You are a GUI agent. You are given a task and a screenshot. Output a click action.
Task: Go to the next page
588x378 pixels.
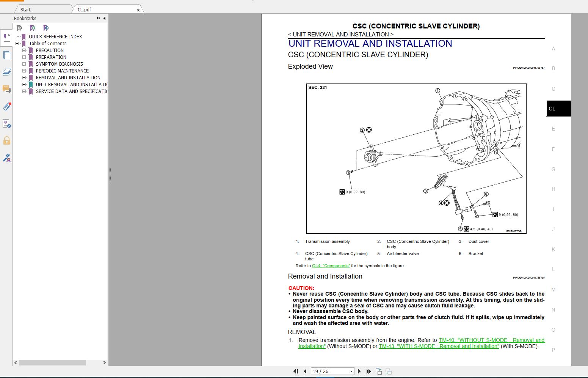[x=359, y=372]
